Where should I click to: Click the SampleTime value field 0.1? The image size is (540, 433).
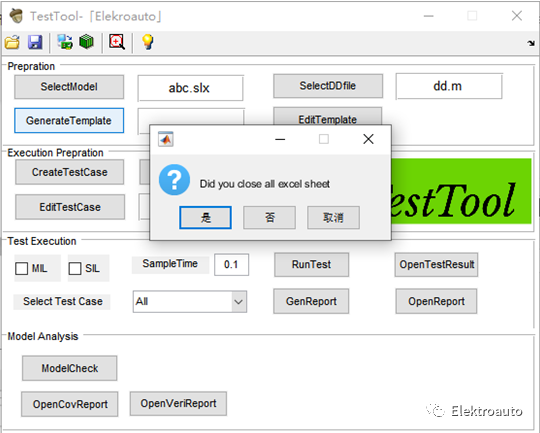(x=231, y=265)
